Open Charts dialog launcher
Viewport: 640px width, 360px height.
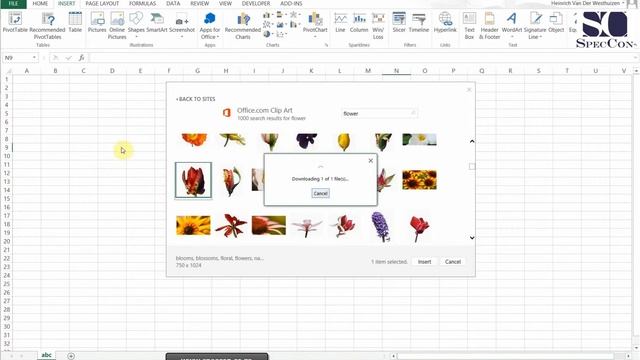(327, 45)
